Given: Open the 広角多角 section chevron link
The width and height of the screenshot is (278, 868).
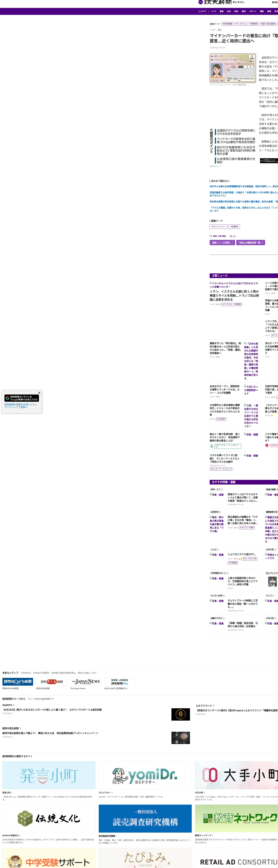Looking at the screenshot, I should coord(216,512).
